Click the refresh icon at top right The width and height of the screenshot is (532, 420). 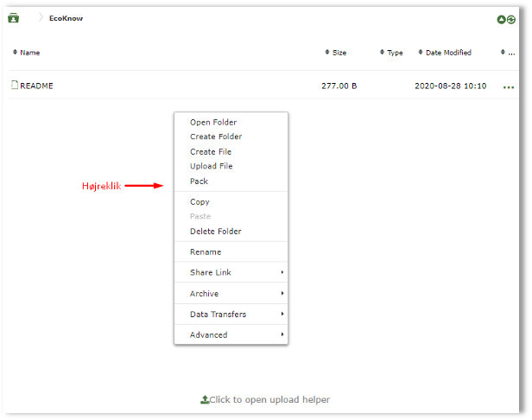[x=511, y=20]
